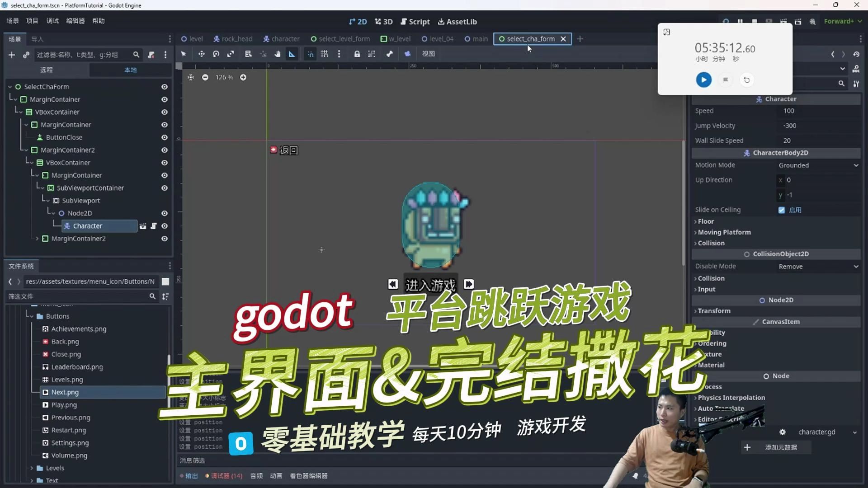Select the Move Mode tool
The height and width of the screenshot is (488, 868).
click(202, 54)
